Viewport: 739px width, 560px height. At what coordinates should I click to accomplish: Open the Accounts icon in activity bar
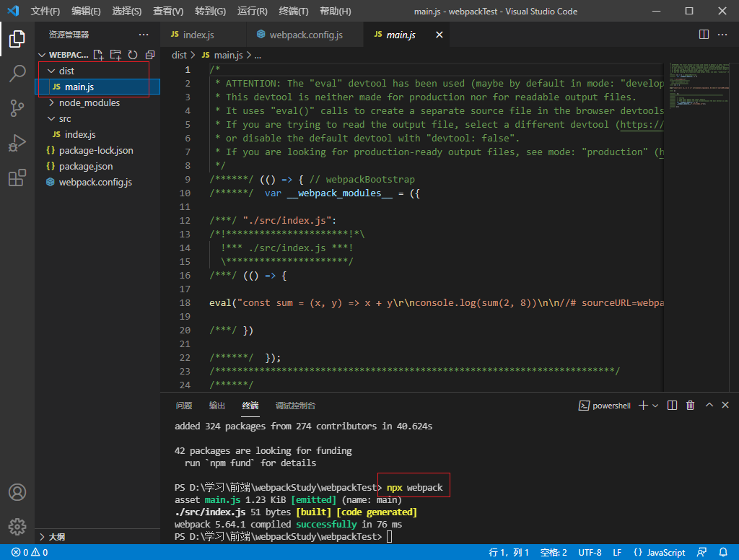[17, 492]
